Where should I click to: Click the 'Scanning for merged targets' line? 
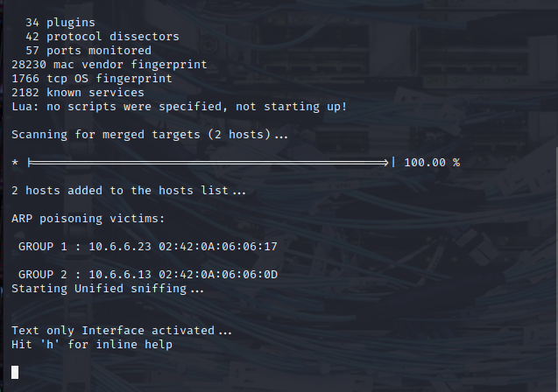(x=150, y=135)
